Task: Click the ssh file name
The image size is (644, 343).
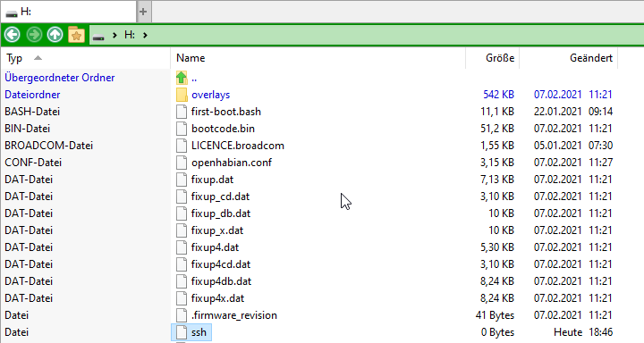Action: pos(199,332)
